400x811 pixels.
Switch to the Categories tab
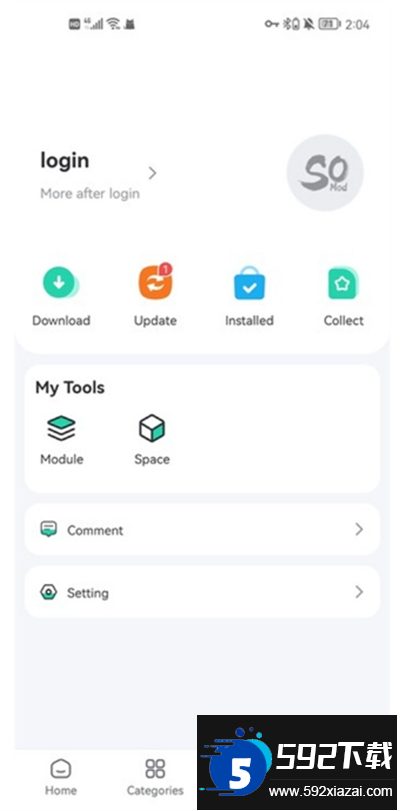point(155,777)
